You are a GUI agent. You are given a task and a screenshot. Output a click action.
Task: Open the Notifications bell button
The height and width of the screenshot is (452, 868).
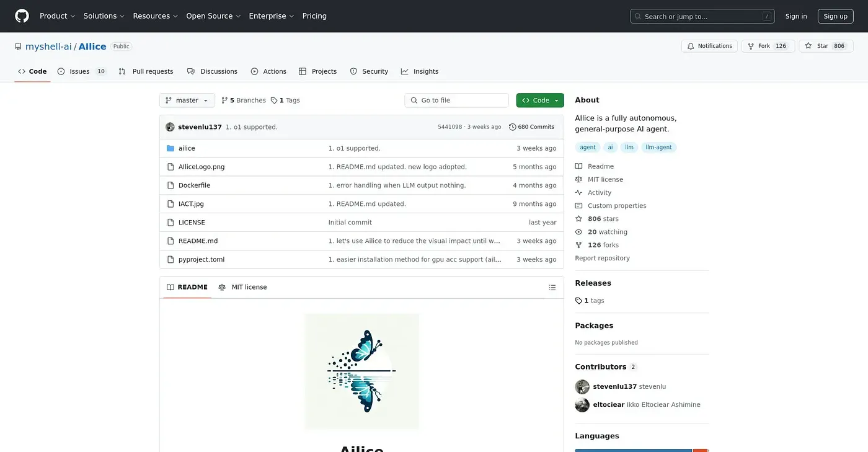[x=709, y=46]
